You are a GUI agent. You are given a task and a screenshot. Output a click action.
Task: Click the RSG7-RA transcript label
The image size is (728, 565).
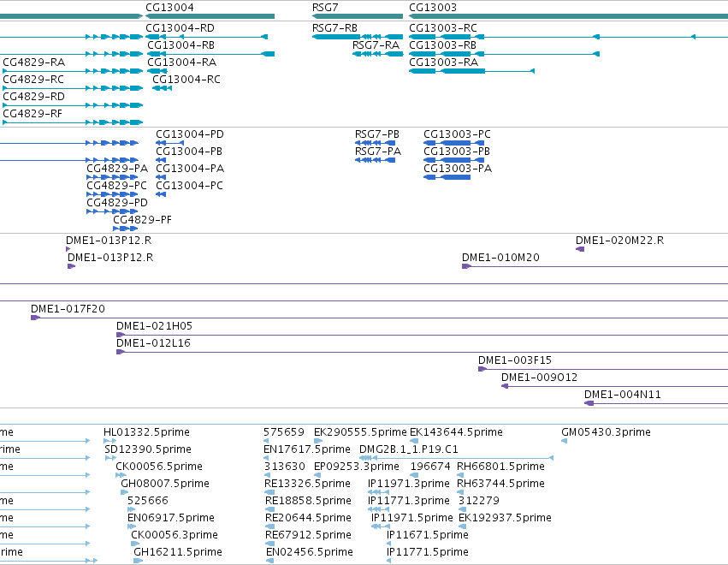point(376,45)
